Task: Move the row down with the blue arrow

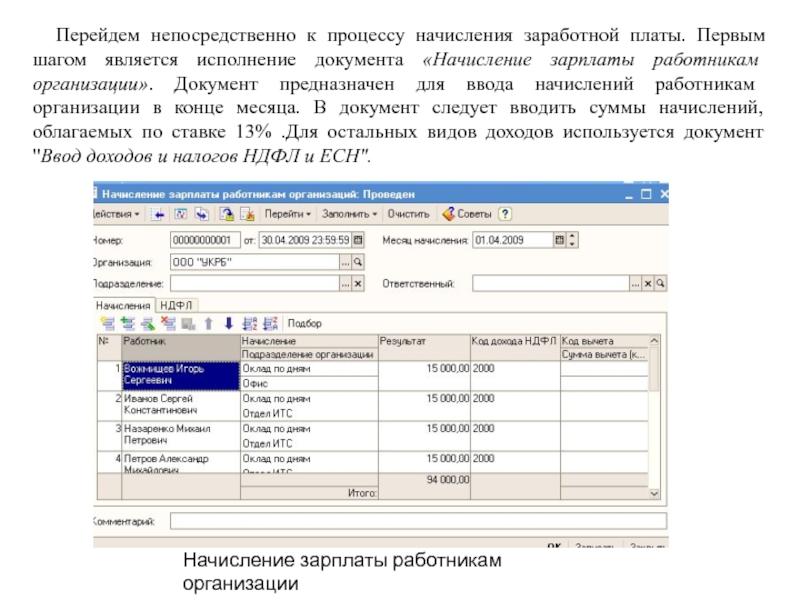Action: pyautogui.click(x=229, y=323)
